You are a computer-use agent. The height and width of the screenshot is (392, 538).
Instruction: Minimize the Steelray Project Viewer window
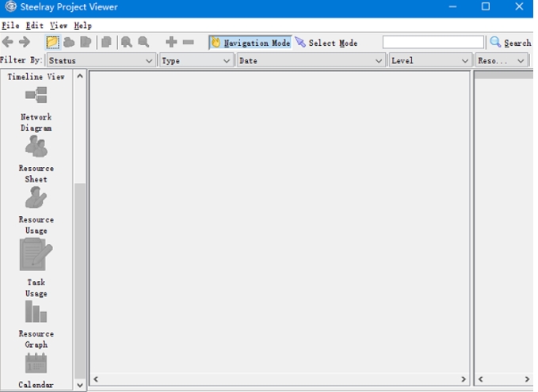click(452, 6)
